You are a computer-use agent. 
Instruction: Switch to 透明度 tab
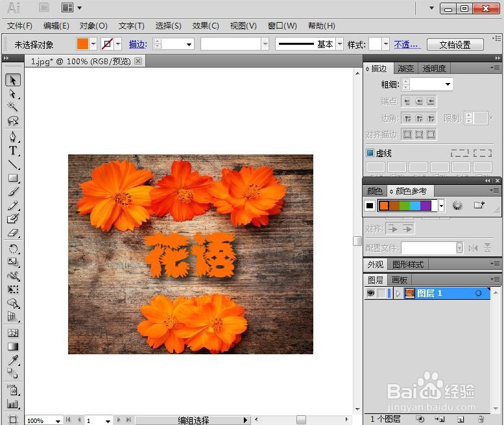coord(434,68)
